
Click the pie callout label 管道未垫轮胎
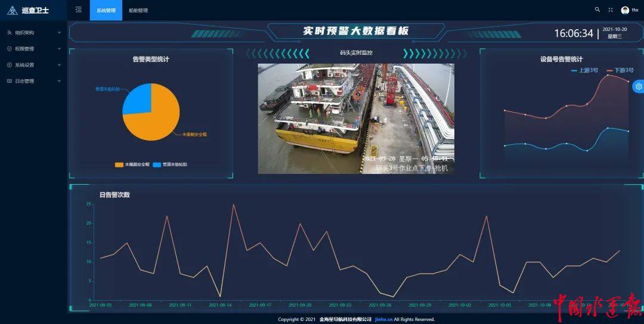click(107, 89)
